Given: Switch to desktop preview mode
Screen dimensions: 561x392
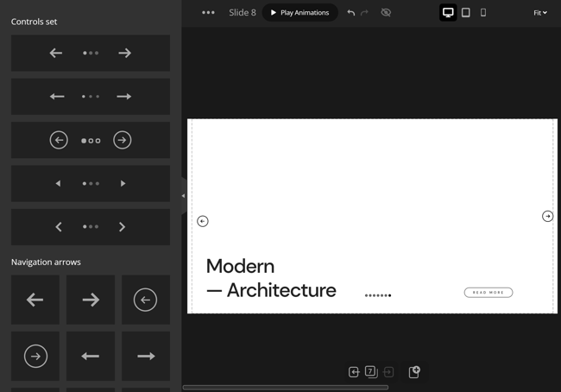Looking at the screenshot, I should pos(448,13).
